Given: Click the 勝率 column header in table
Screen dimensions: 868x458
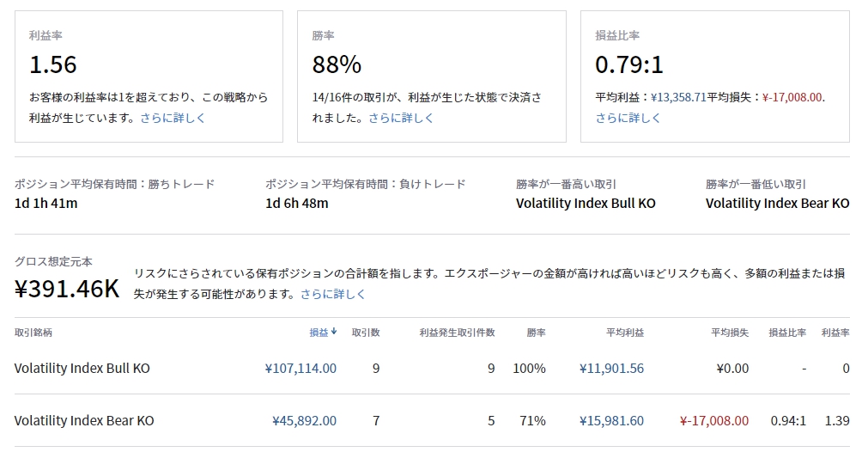Looking at the screenshot, I should click(x=536, y=333).
